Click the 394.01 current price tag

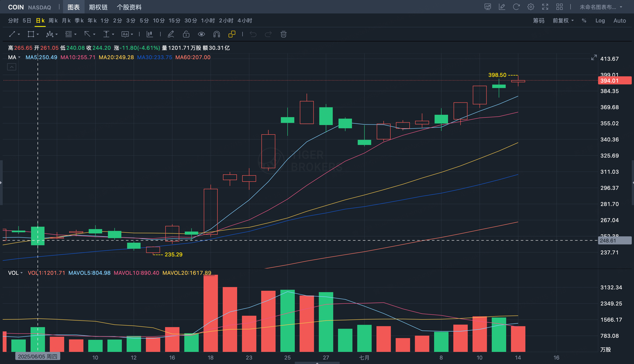click(x=615, y=81)
